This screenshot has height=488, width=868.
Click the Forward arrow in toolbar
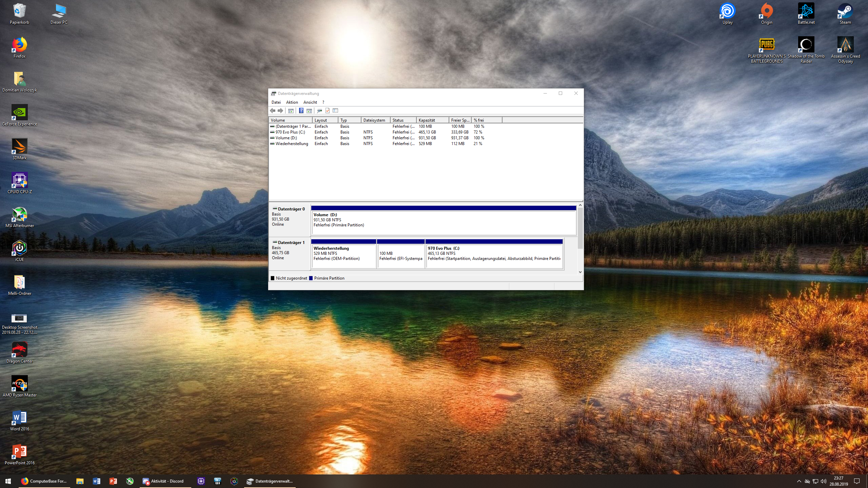tap(280, 110)
